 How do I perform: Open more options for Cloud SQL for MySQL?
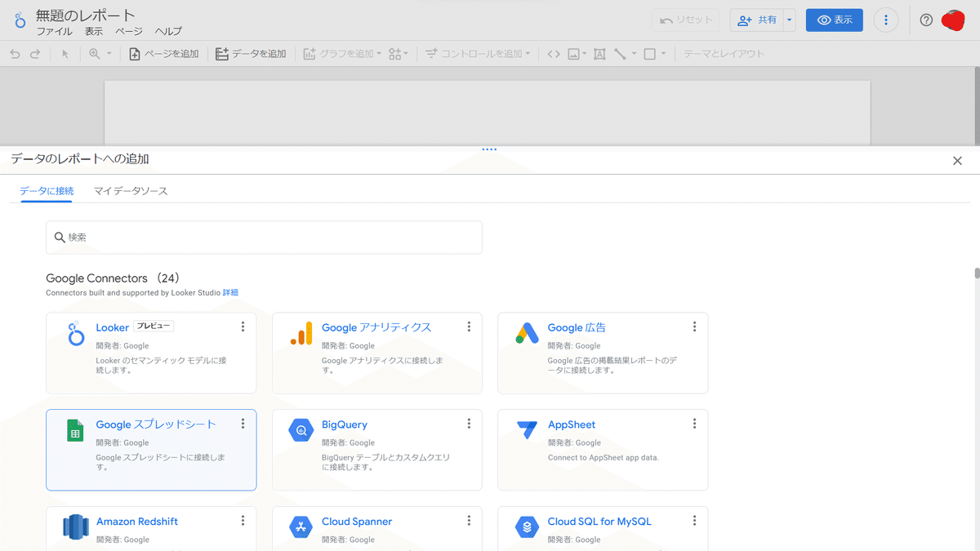[x=694, y=521]
